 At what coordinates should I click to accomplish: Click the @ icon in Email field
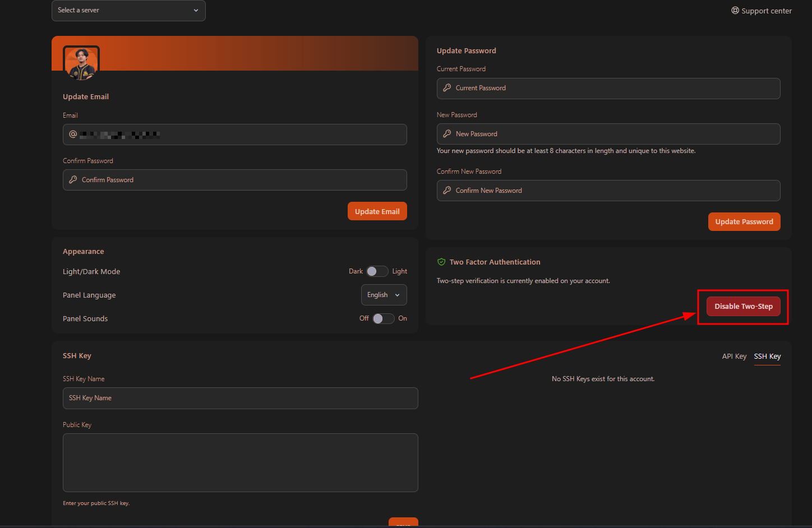[x=73, y=135]
